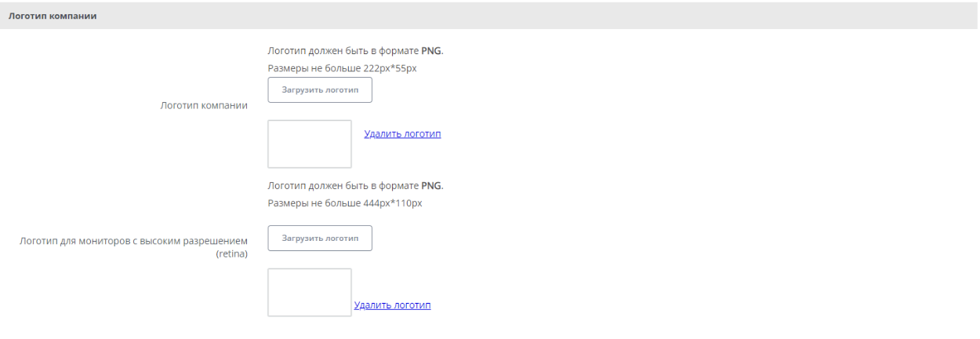Click the bold PNG word in the second hint
The image size is (980, 339).
[x=431, y=186]
